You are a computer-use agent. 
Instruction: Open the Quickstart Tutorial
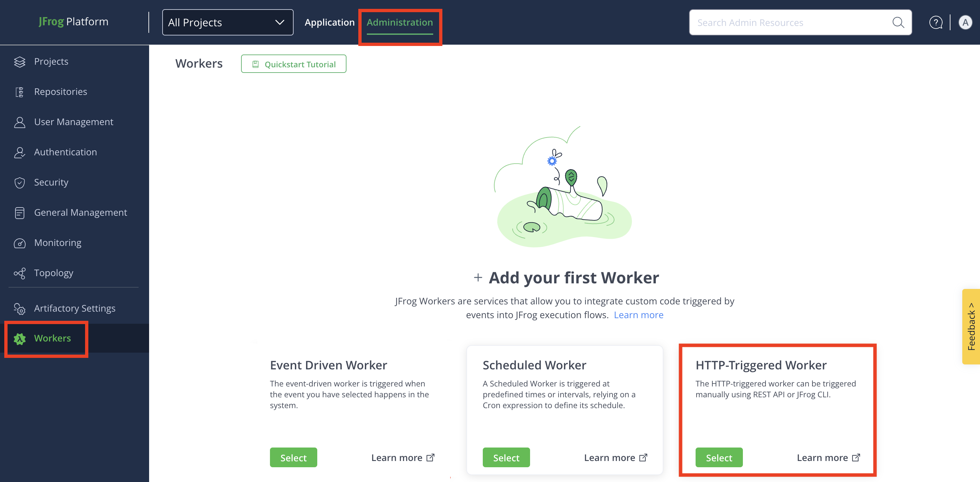(293, 63)
